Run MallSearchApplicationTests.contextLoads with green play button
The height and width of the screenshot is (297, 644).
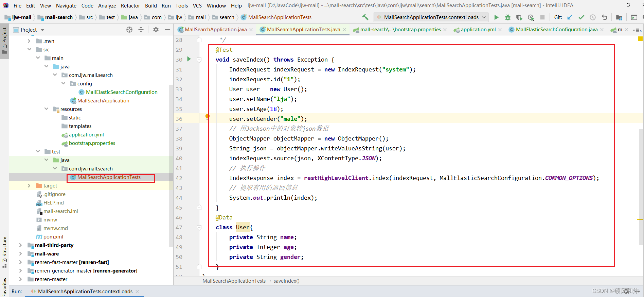(x=496, y=17)
